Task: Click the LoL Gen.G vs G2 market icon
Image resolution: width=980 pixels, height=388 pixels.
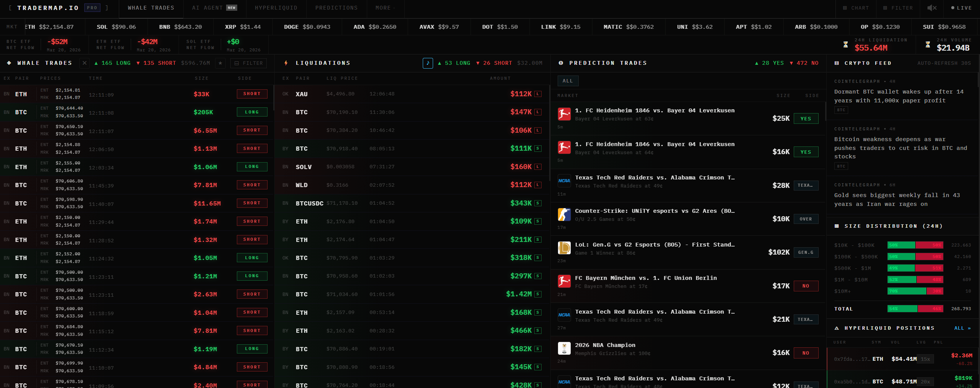Action: coord(564,248)
